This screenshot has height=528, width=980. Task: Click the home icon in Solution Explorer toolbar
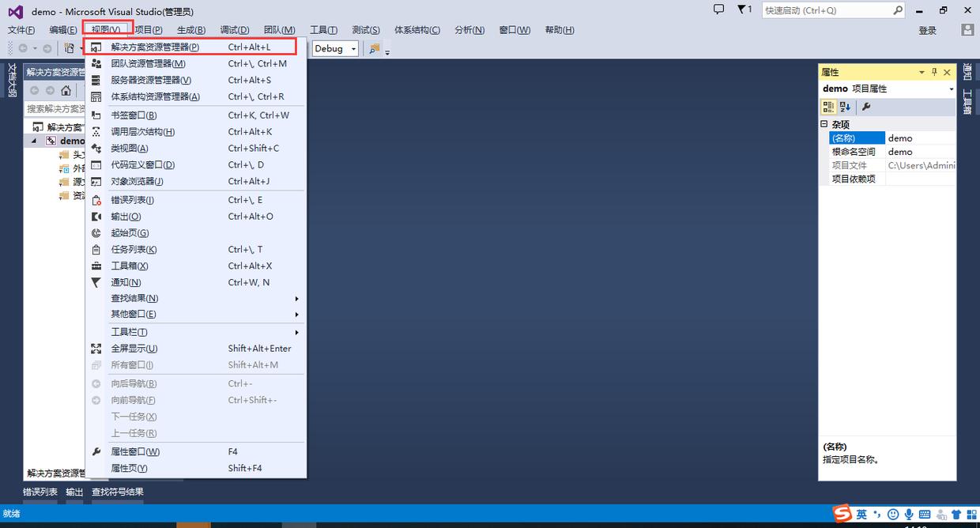[x=66, y=89]
